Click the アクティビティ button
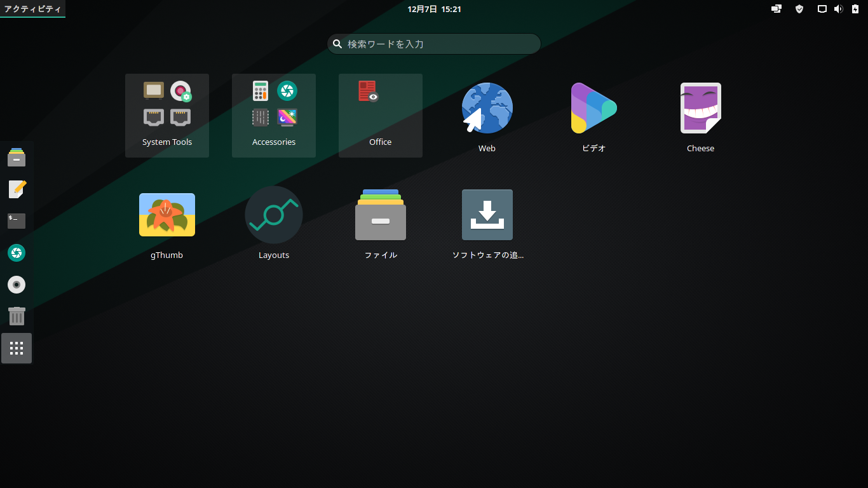 (32, 9)
